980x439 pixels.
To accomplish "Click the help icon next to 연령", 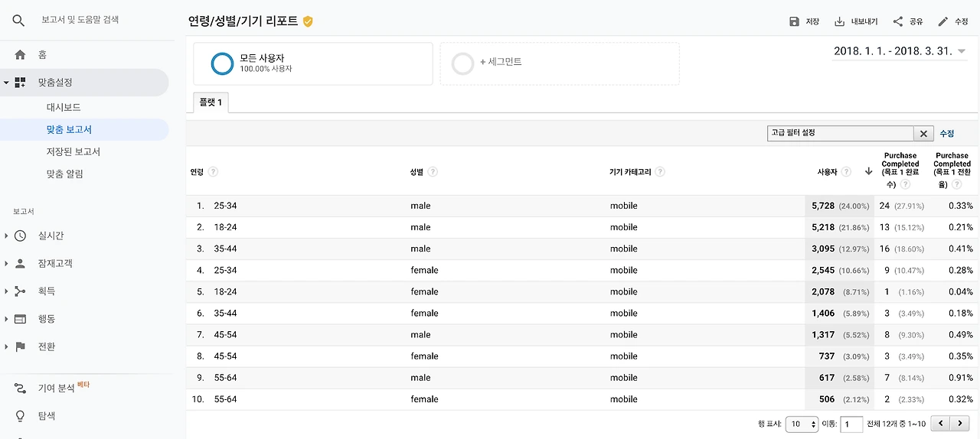I will (213, 171).
